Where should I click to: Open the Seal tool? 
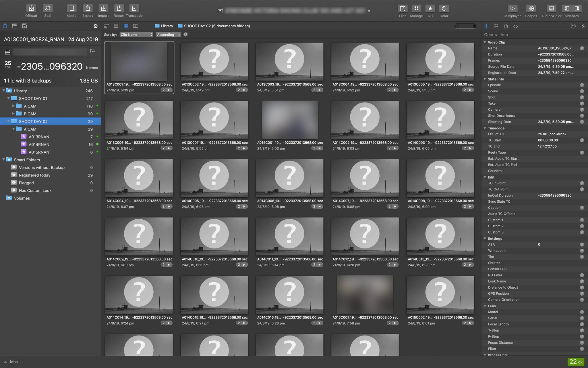[x=48, y=9]
